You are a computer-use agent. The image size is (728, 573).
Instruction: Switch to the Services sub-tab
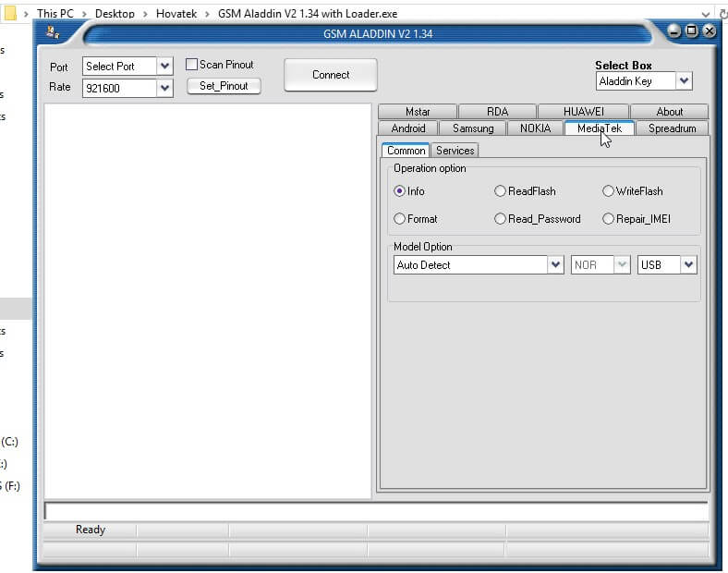[455, 151]
